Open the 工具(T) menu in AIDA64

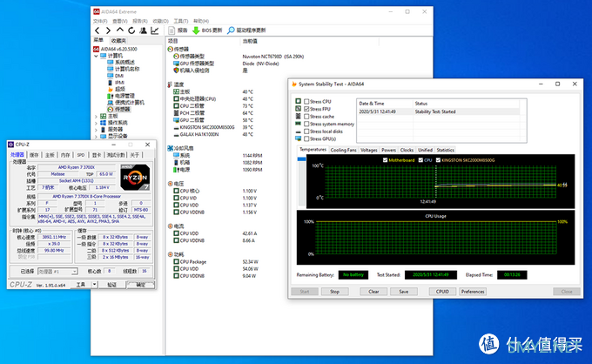click(x=181, y=21)
